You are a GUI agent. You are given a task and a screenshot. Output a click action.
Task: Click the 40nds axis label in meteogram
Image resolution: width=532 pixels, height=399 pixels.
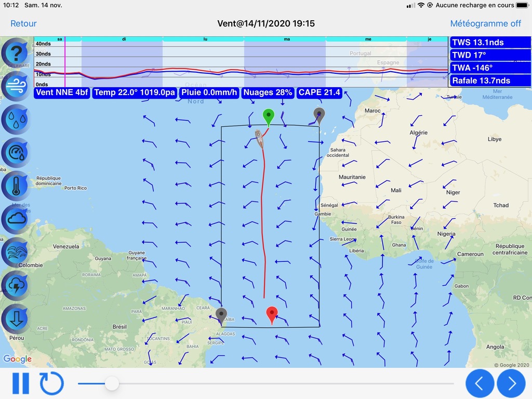click(x=43, y=44)
